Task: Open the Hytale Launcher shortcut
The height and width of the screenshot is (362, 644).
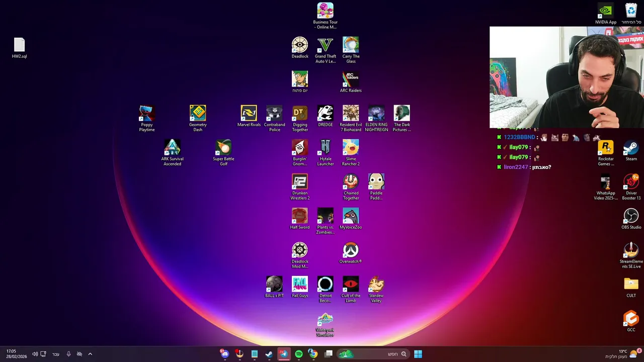Action: tap(325, 152)
